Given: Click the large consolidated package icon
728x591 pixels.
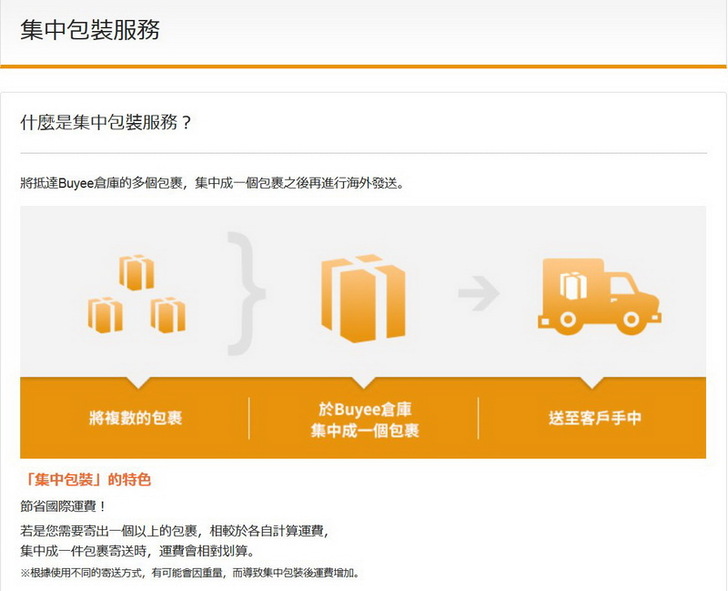Looking at the screenshot, I should coord(363,299).
